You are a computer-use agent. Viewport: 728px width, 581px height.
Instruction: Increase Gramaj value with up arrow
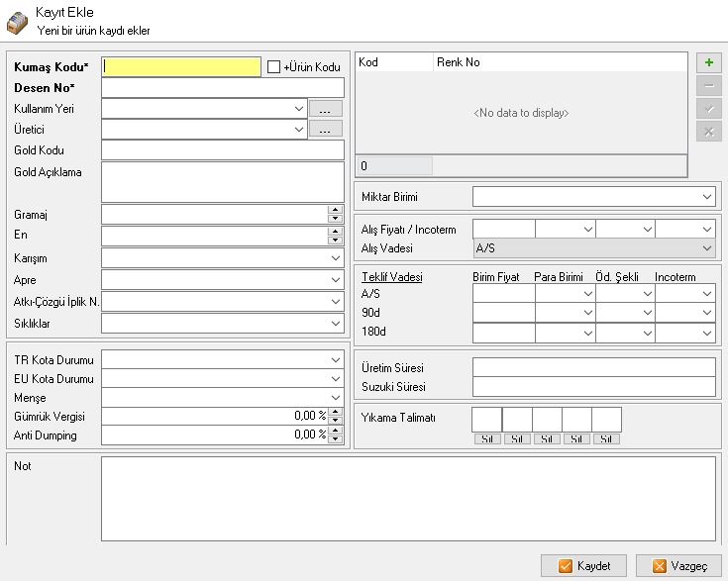coord(335,209)
